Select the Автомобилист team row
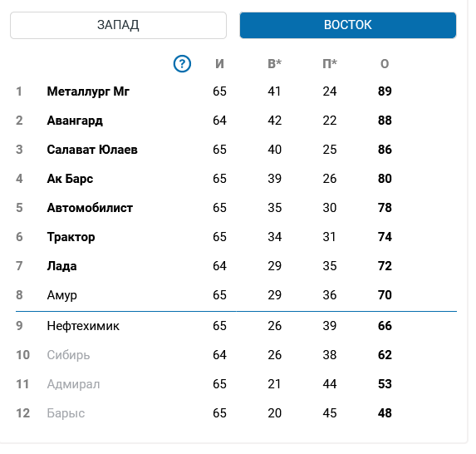The width and height of the screenshot is (476, 454). [x=236, y=208]
